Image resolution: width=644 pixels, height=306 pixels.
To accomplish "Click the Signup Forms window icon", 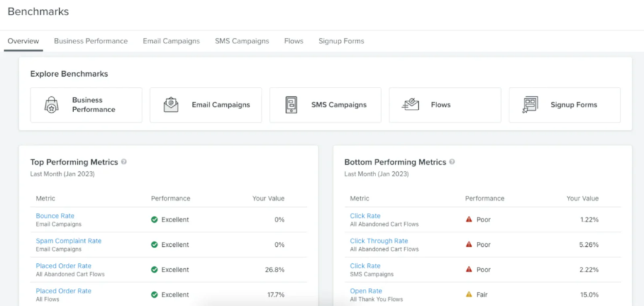I will [x=530, y=105].
